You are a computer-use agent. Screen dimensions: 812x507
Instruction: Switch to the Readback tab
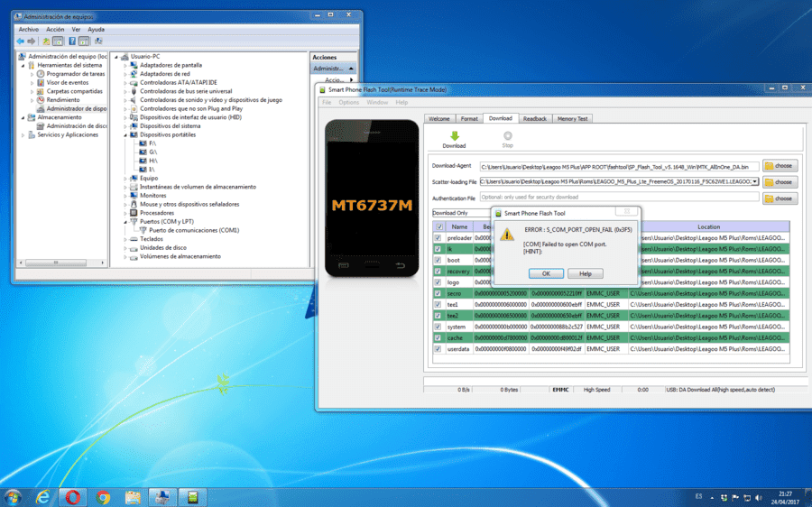(x=534, y=118)
